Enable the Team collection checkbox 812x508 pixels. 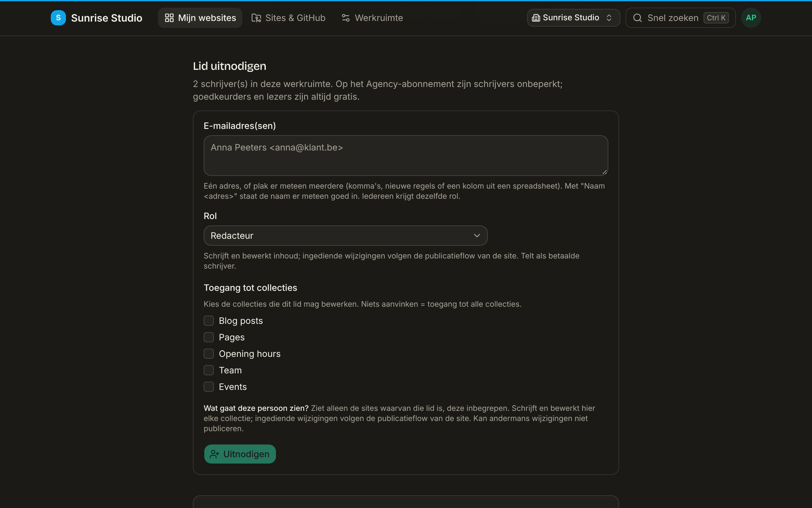tap(209, 370)
